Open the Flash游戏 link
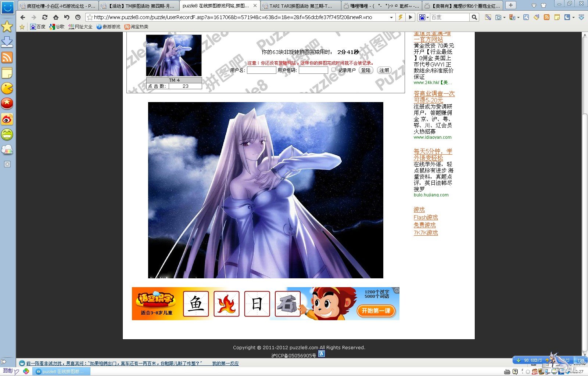The width and height of the screenshot is (588, 376). click(x=426, y=217)
